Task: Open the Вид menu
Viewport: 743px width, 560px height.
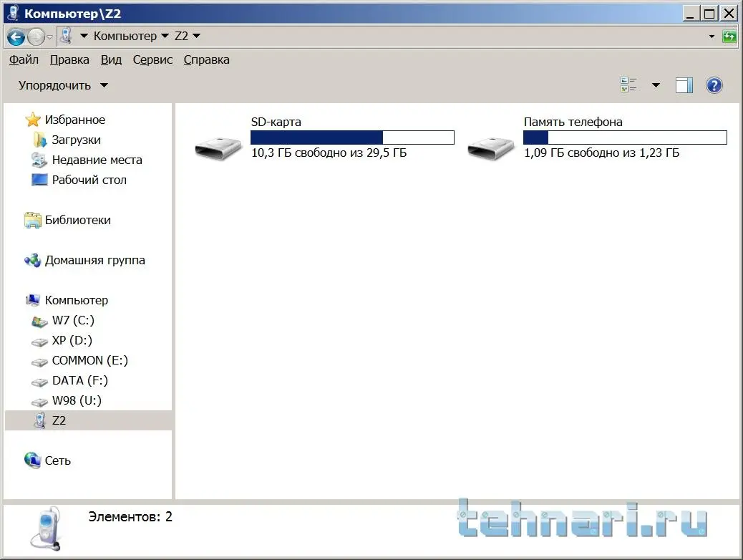Action: coord(111,59)
